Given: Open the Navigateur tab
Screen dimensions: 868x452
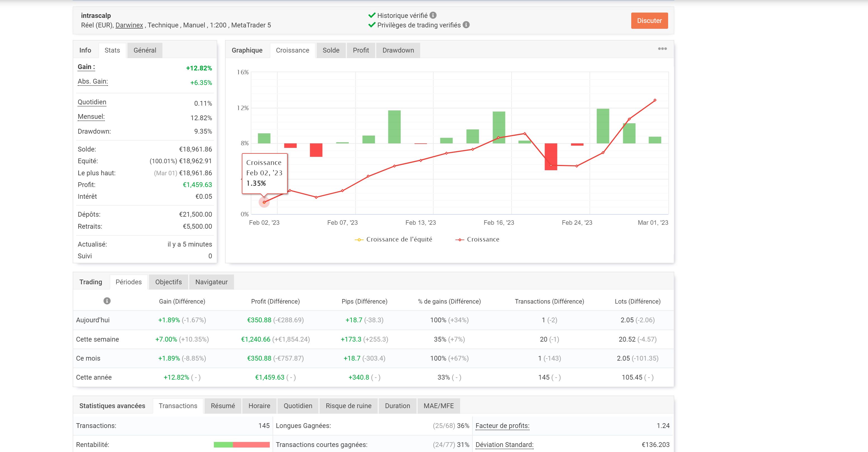Looking at the screenshot, I should click(211, 282).
